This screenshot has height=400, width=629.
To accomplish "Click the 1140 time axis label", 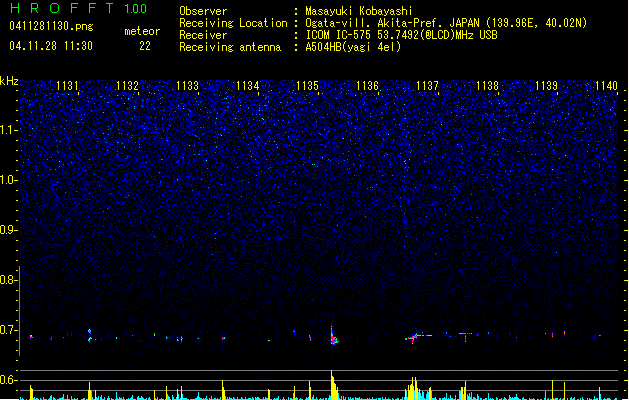I will 607,86.
